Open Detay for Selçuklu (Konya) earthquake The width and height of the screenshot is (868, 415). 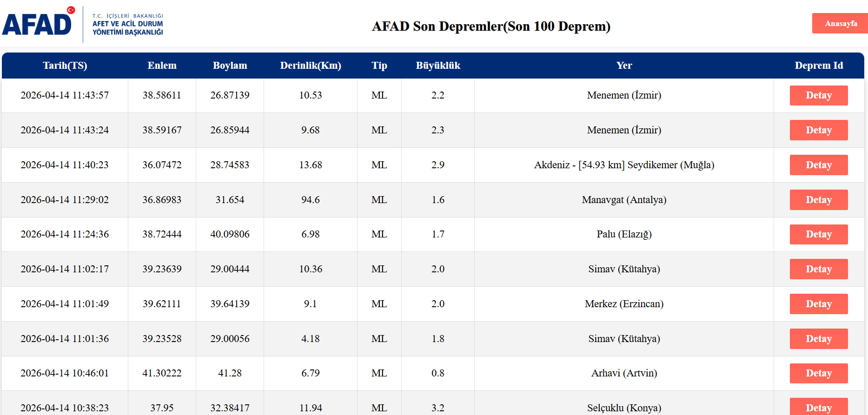(x=818, y=407)
